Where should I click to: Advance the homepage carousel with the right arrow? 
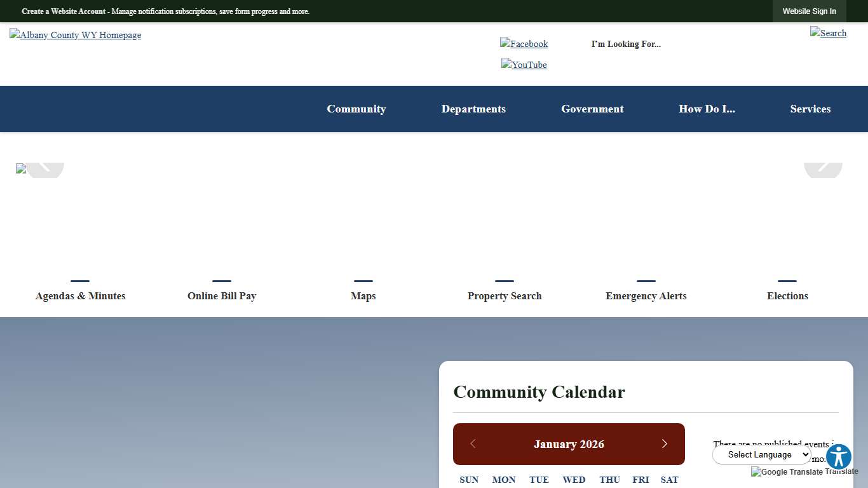(x=823, y=168)
